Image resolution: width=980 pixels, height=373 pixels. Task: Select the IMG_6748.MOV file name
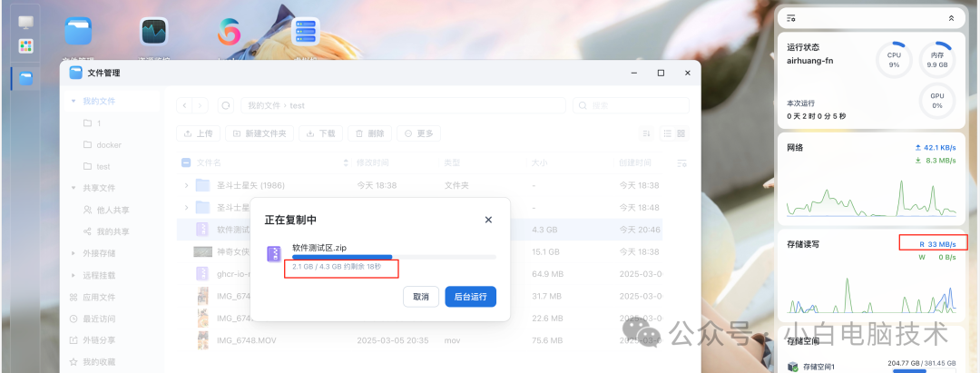246,340
